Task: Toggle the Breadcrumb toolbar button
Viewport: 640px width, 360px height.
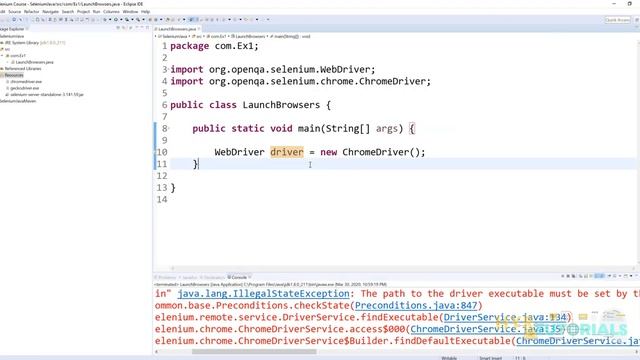Action: 191,19
